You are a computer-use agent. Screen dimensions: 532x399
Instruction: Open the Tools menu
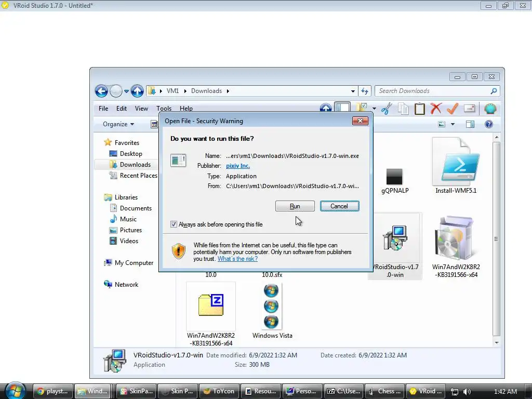164,109
